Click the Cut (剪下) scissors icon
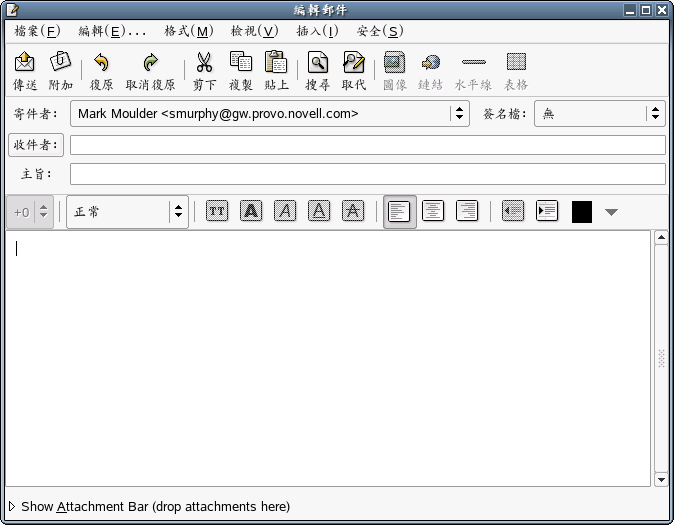This screenshot has width=674, height=525. point(204,62)
